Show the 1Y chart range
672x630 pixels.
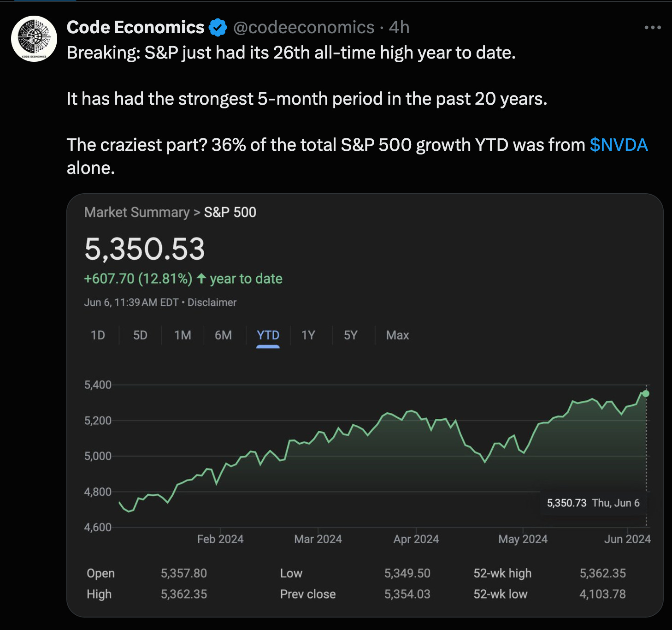point(308,335)
